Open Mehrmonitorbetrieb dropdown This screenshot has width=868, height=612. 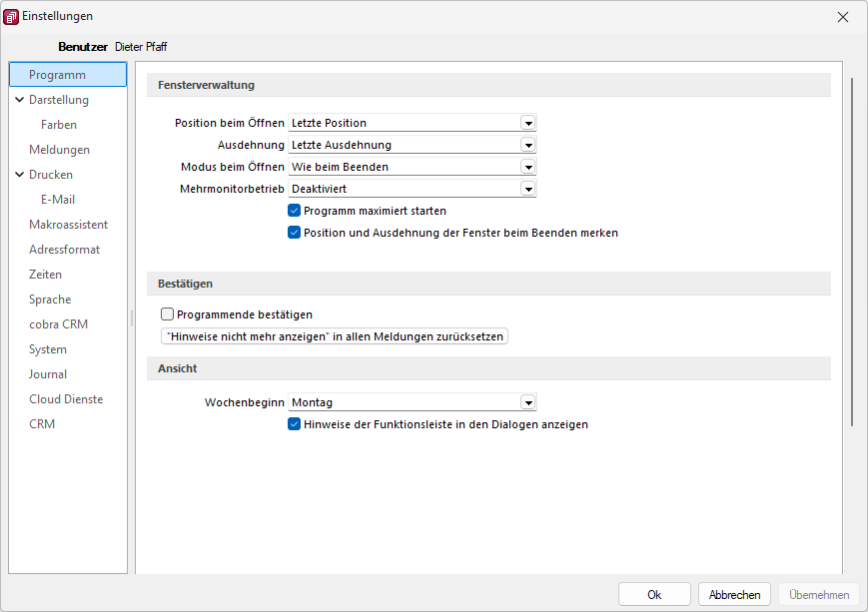pyautogui.click(x=527, y=189)
